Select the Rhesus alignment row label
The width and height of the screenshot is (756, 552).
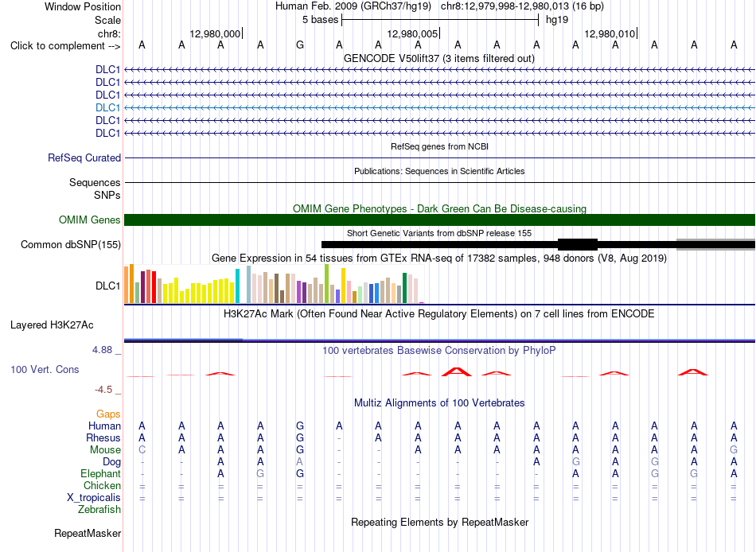(x=103, y=437)
